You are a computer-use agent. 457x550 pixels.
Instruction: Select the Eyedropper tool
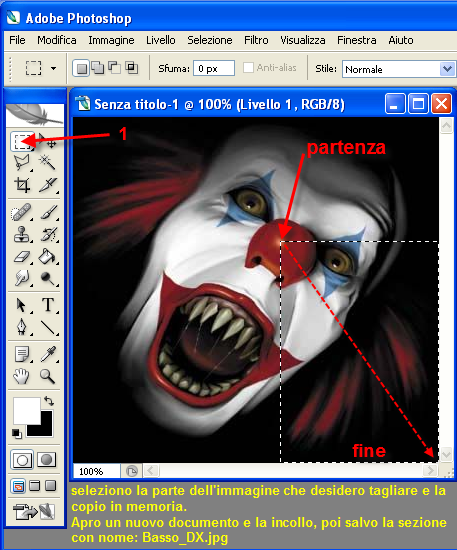[x=48, y=354]
